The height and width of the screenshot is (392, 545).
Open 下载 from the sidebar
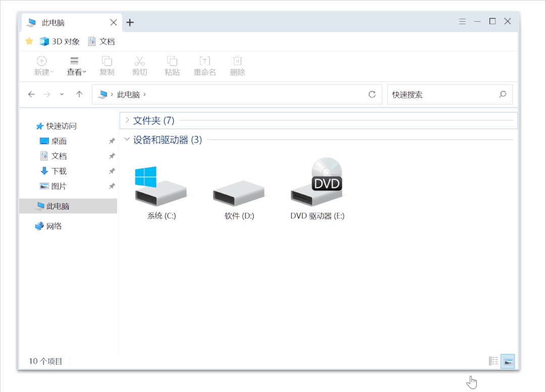tap(61, 171)
